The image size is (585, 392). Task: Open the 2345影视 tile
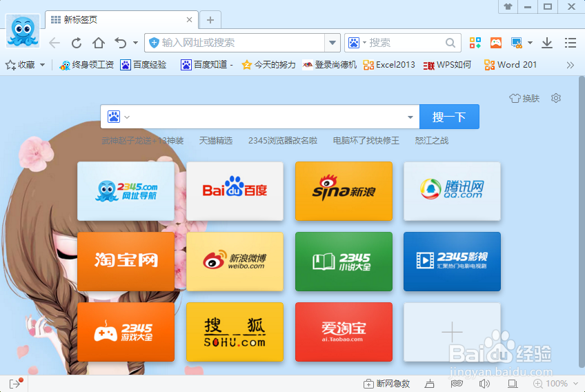pos(452,262)
